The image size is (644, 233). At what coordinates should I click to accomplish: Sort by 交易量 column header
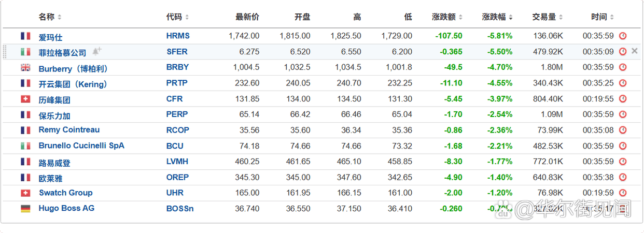(x=547, y=17)
